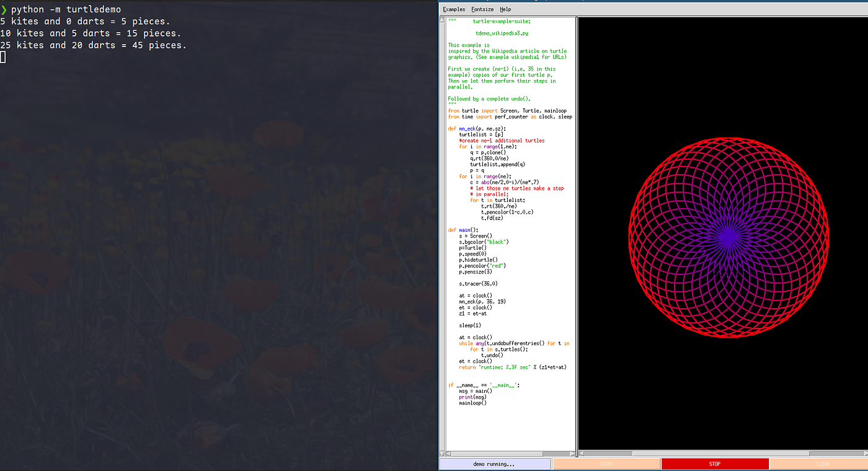Click the greyed-out START button
This screenshot has width=868, height=471.
pos(606,464)
